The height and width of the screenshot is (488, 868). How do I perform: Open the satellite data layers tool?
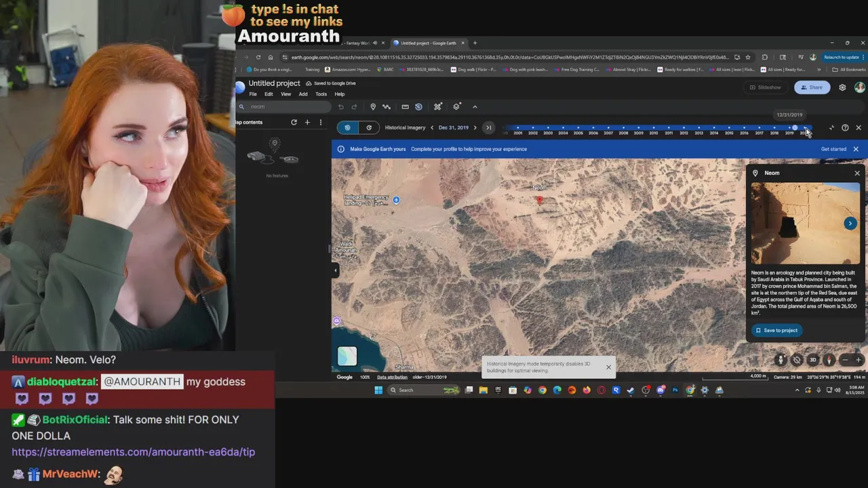coord(438,106)
